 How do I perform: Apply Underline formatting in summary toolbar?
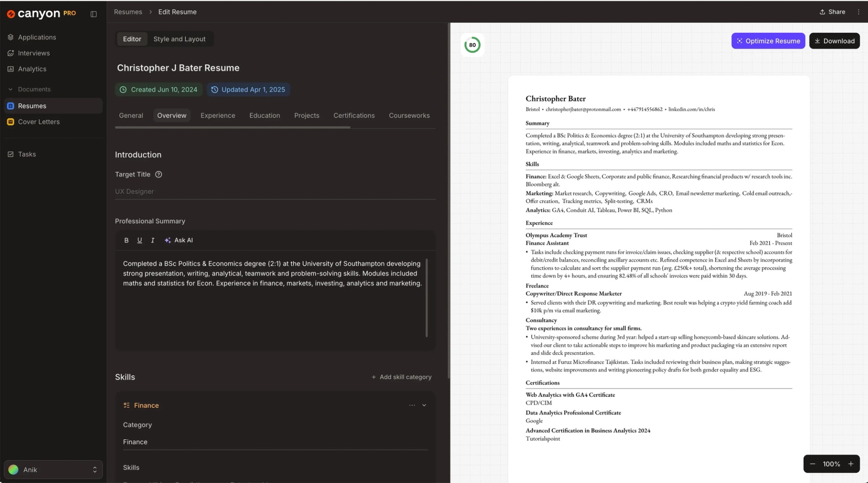pyautogui.click(x=140, y=240)
